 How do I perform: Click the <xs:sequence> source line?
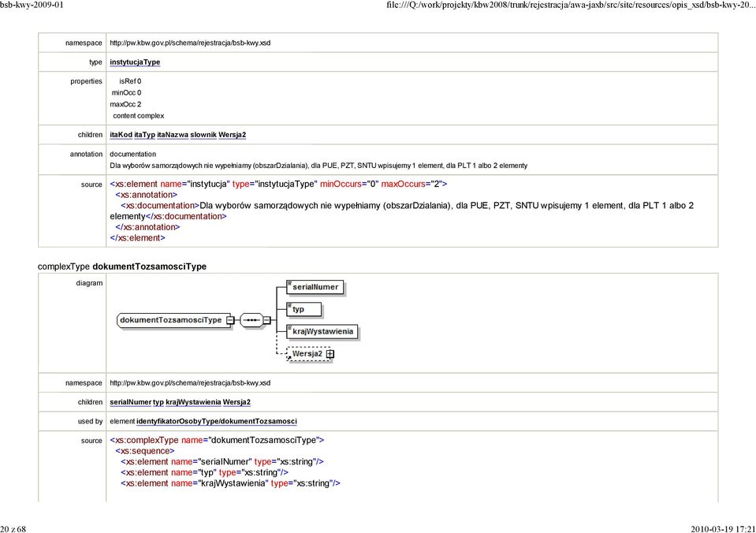coord(145,451)
